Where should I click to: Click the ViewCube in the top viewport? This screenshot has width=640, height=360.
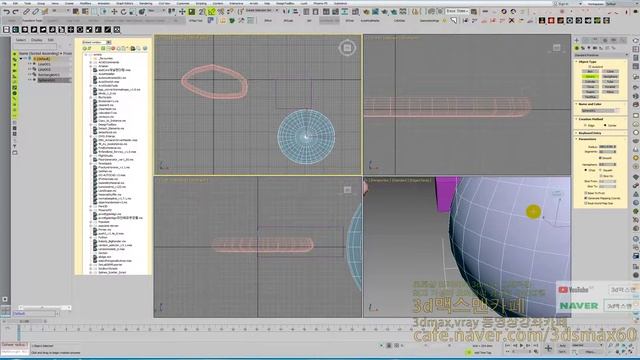[x=347, y=48]
